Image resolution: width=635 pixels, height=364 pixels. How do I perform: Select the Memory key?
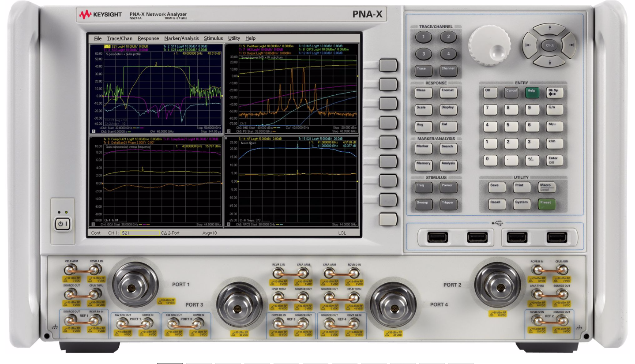[x=423, y=165]
